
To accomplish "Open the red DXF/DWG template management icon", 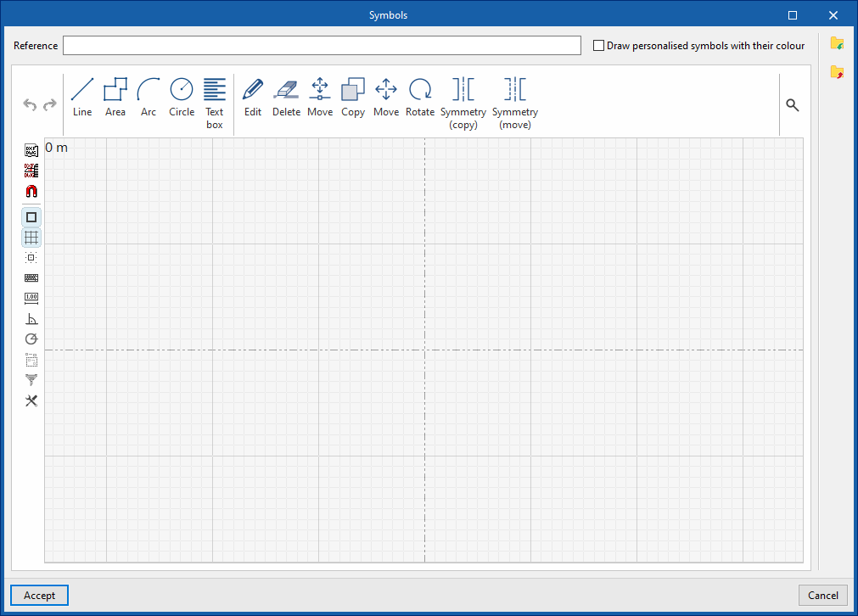I will tap(31, 171).
